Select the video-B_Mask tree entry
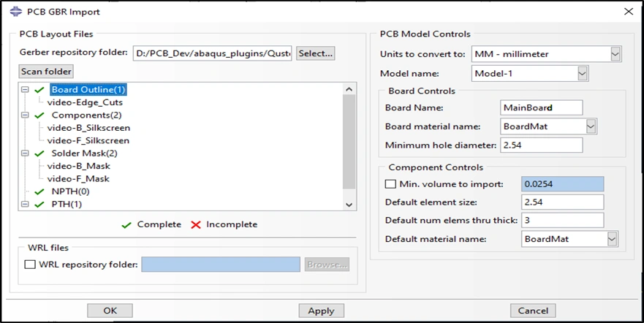644x323 pixels. click(x=78, y=166)
